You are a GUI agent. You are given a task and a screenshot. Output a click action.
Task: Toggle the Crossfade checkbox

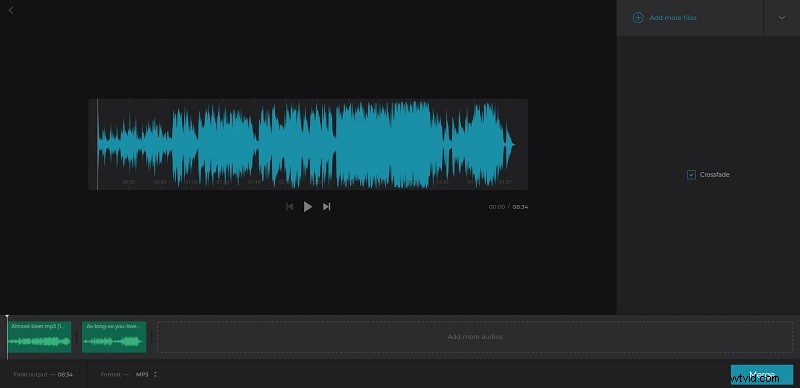tap(691, 175)
